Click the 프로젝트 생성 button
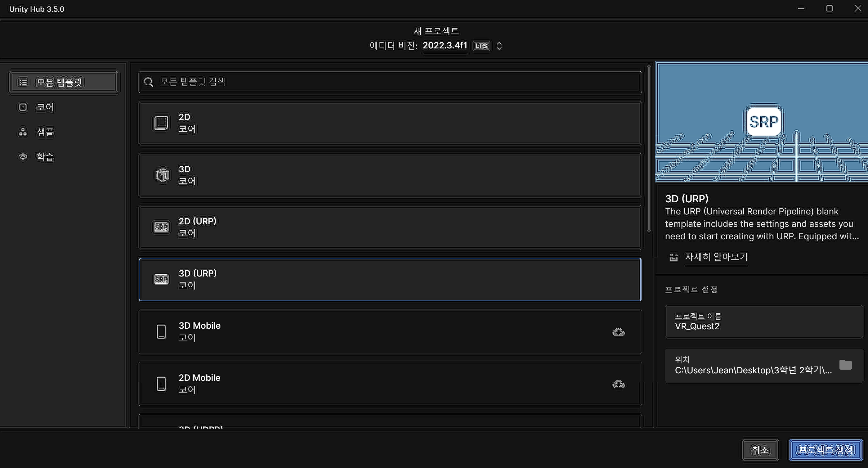868x468 pixels. click(x=825, y=450)
